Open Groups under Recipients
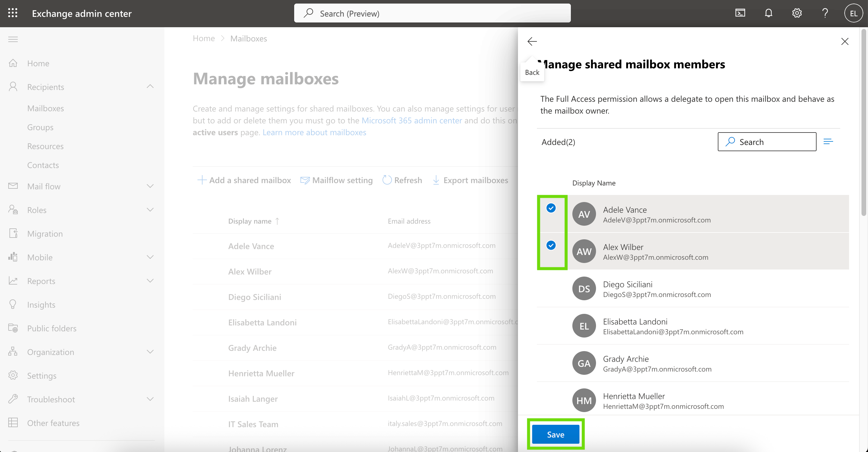The image size is (868, 452). (40, 127)
